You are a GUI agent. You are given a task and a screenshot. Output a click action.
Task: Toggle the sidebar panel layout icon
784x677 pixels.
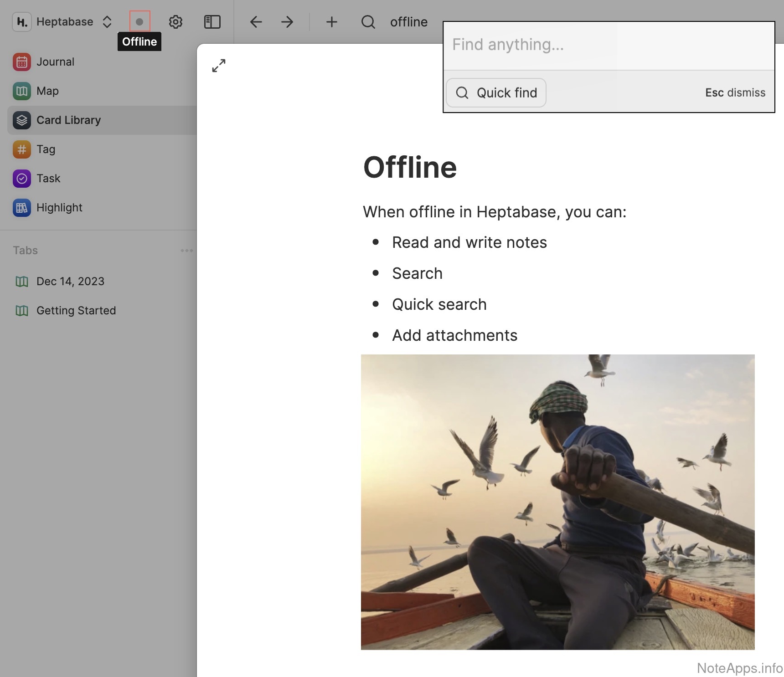click(212, 21)
